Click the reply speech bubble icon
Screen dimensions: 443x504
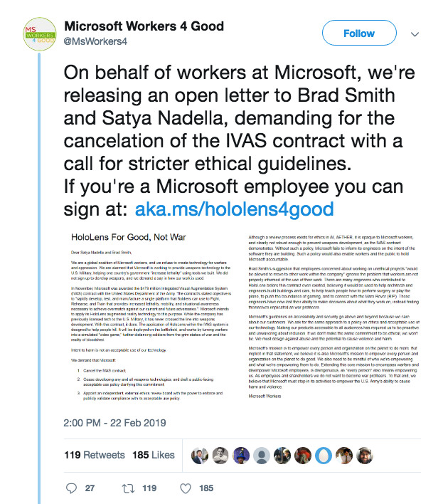tap(70, 488)
